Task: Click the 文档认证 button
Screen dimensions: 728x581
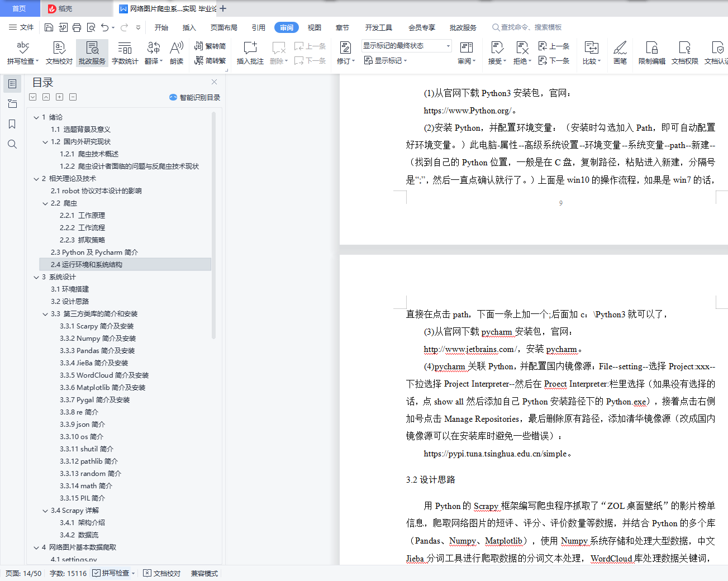Action: [x=716, y=53]
